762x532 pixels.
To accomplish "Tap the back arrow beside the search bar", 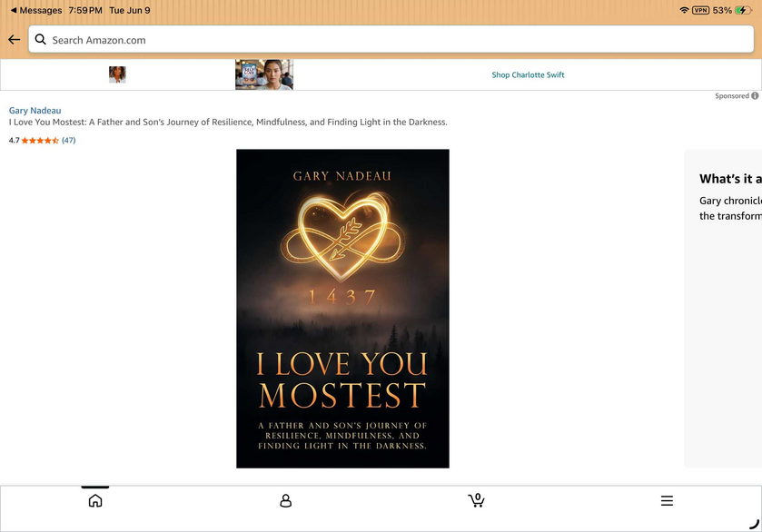I will tap(15, 40).
